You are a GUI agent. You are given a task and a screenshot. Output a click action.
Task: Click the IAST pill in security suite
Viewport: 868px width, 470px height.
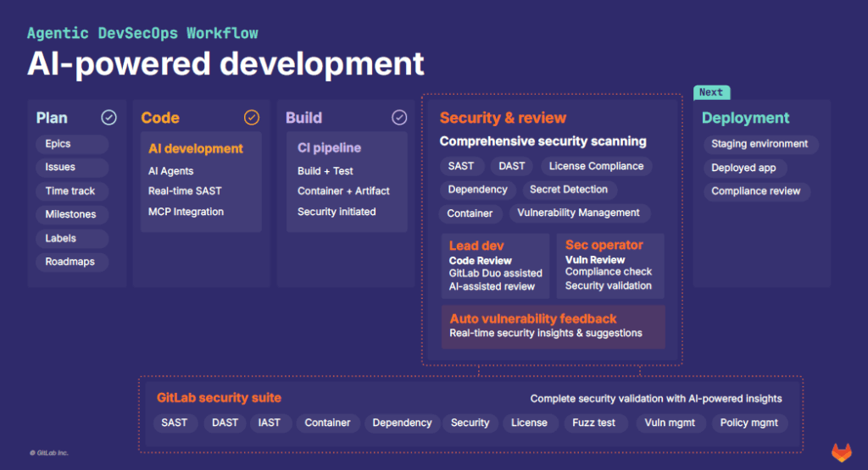click(270, 423)
